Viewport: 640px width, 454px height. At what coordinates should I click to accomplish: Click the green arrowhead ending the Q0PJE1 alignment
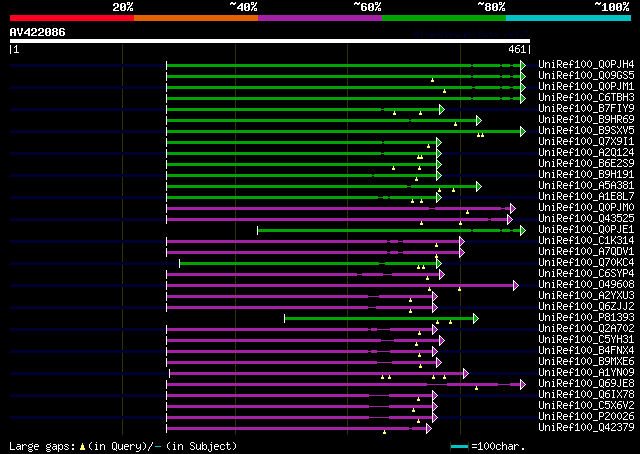tap(523, 231)
